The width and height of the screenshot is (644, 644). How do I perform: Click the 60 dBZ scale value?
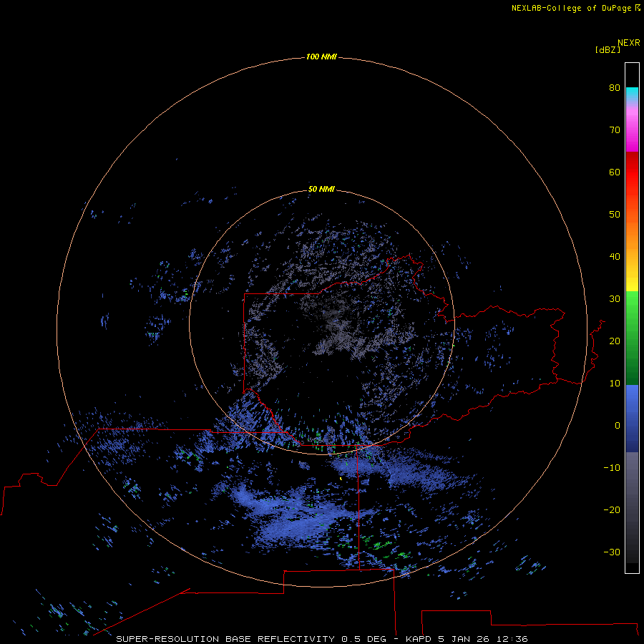coord(615,172)
